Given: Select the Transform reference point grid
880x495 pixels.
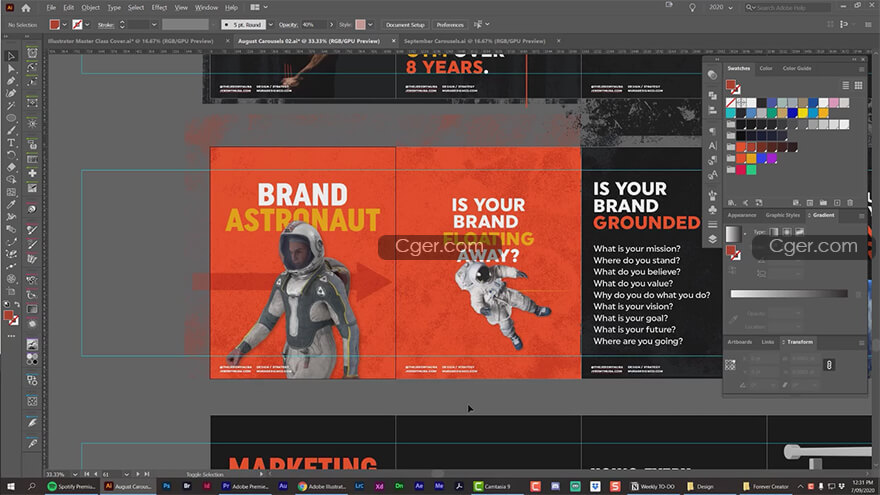Looking at the screenshot, I should coord(730,365).
